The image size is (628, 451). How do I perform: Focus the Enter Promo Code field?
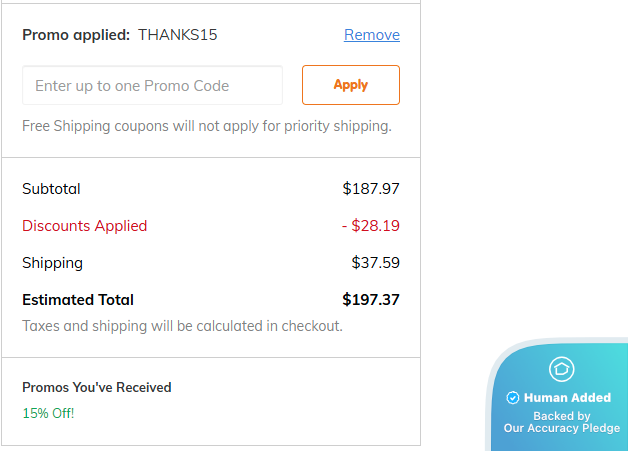pos(152,86)
